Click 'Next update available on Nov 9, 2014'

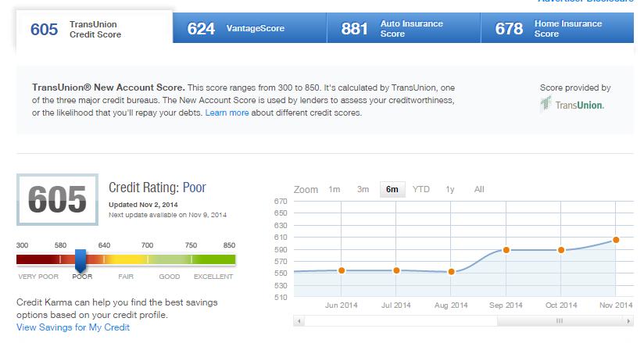coord(167,215)
